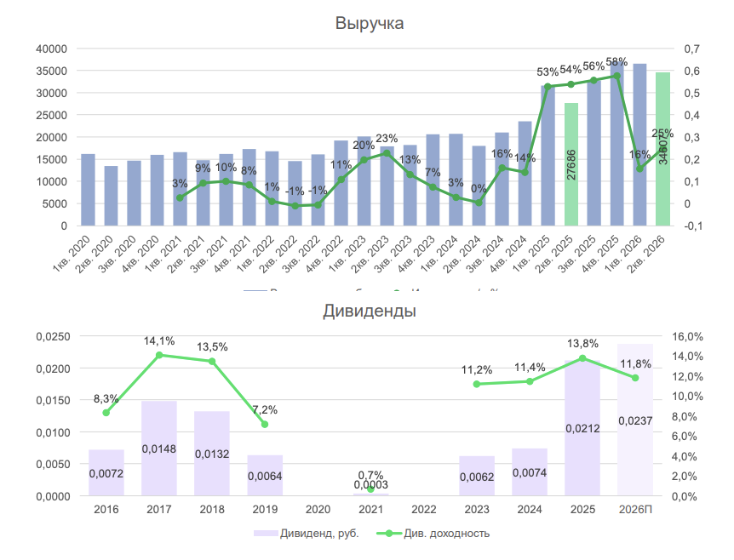Click the -0,1 right axis value
Image resolution: width=734 pixels, height=560 pixels.
(x=693, y=226)
